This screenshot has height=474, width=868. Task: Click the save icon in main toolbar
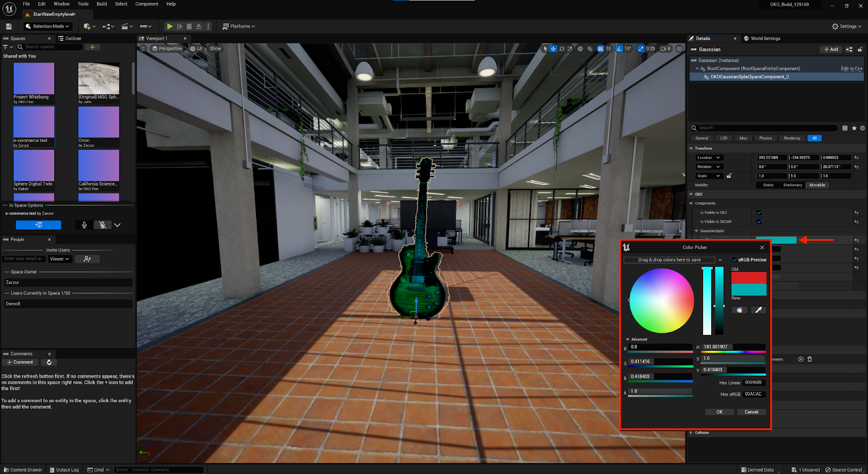pos(9,26)
